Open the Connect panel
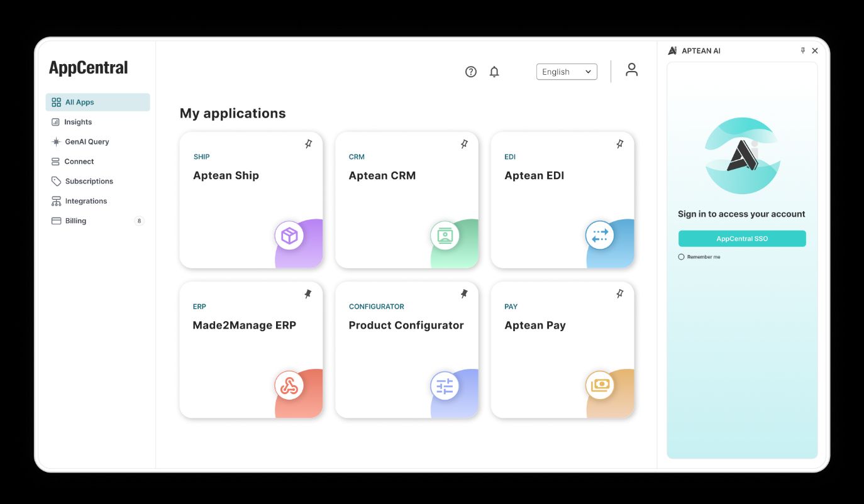864x504 pixels. tap(80, 162)
